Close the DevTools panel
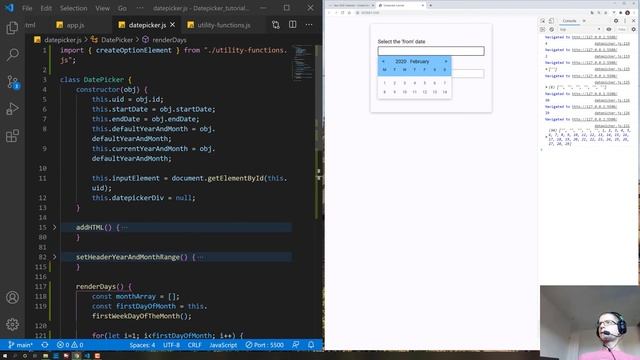Image resolution: width=640 pixels, height=360 pixels. point(633,21)
